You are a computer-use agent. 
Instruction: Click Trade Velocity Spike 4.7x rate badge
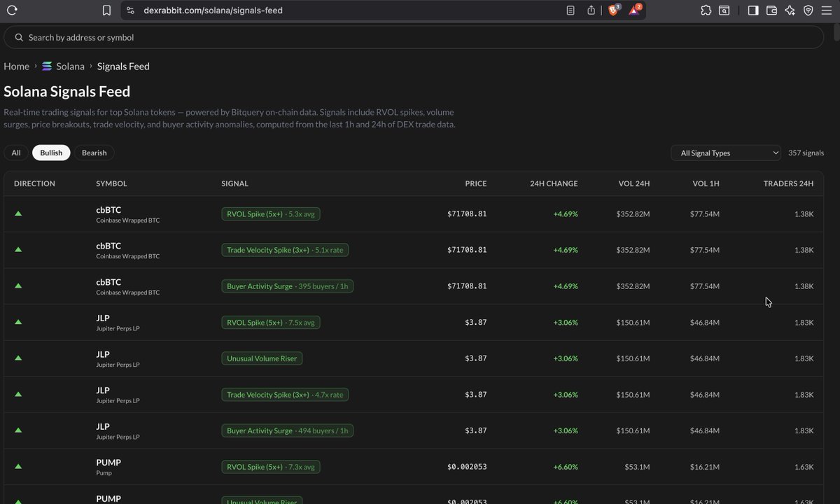coord(285,395)
